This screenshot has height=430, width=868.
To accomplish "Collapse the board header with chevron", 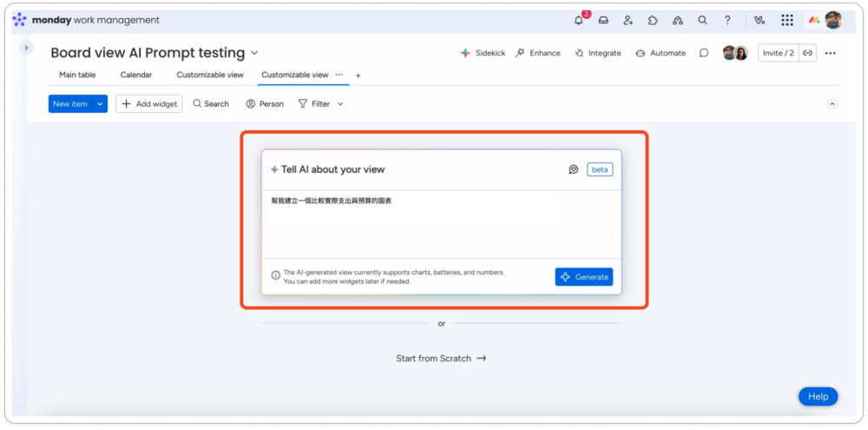I will [x=832, y=104].
